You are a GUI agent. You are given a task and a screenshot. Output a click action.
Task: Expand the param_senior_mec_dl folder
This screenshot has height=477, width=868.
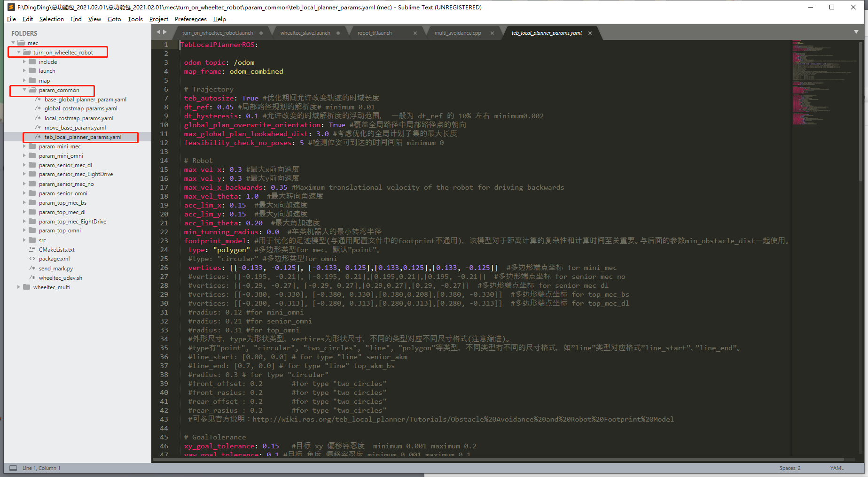24,165
